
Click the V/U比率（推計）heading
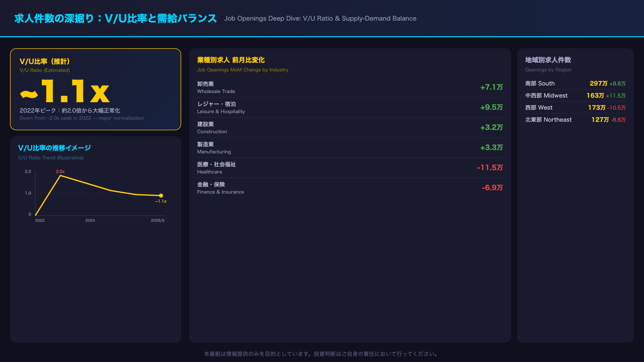point(45,61)
